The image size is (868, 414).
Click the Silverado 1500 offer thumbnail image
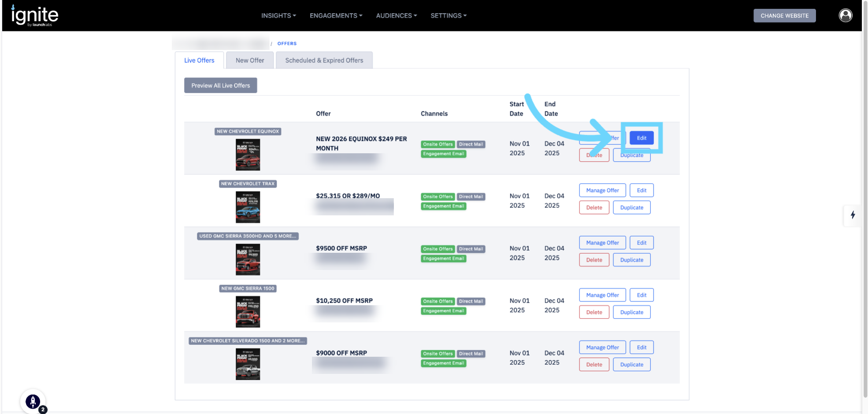pyautogui.click(x=248, y=364)
